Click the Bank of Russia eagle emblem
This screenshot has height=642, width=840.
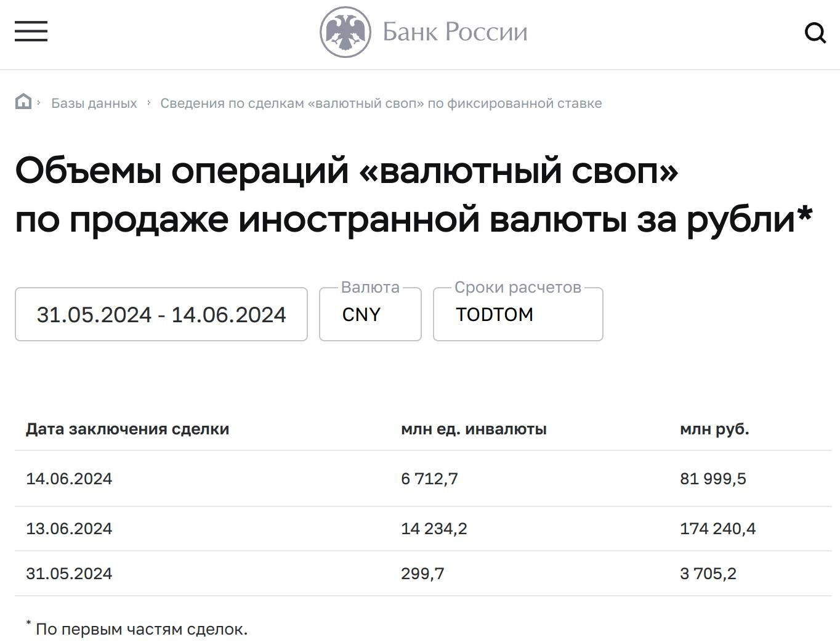[x=345, y=32]
